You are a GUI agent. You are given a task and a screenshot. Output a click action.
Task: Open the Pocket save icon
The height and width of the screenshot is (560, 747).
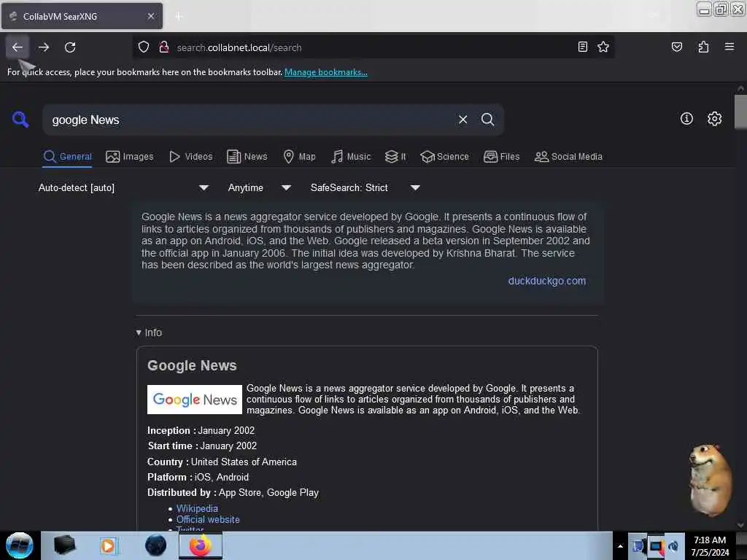click(676, 47)
